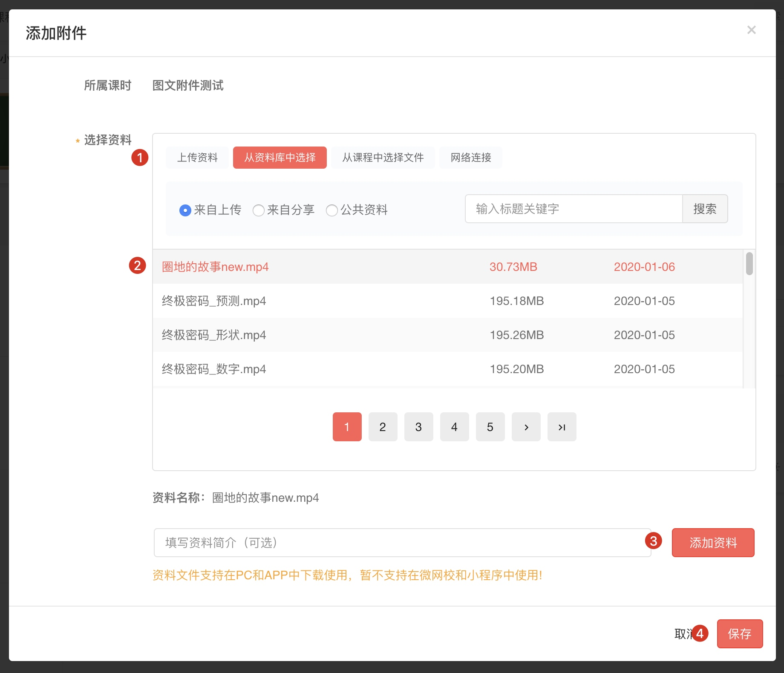
Task: Choose the 来自分享 radio option
Action: 258,210
